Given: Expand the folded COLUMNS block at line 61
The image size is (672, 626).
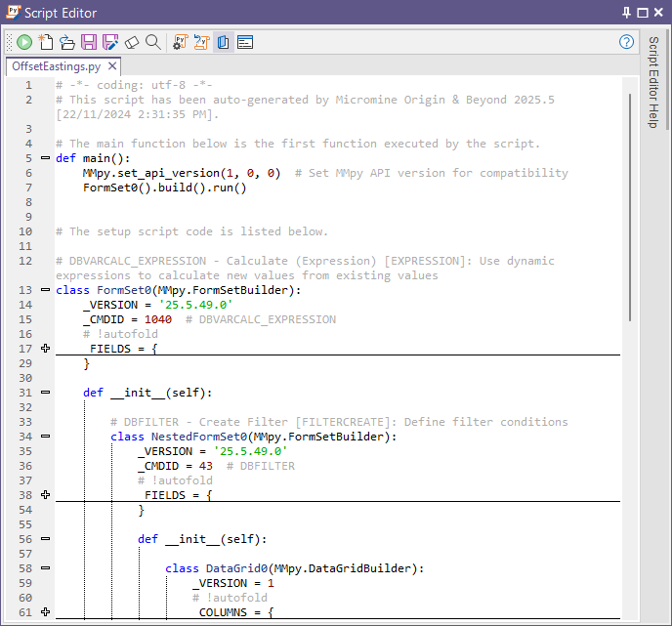Looking at the screenshot, I should [x=46, y=612].
